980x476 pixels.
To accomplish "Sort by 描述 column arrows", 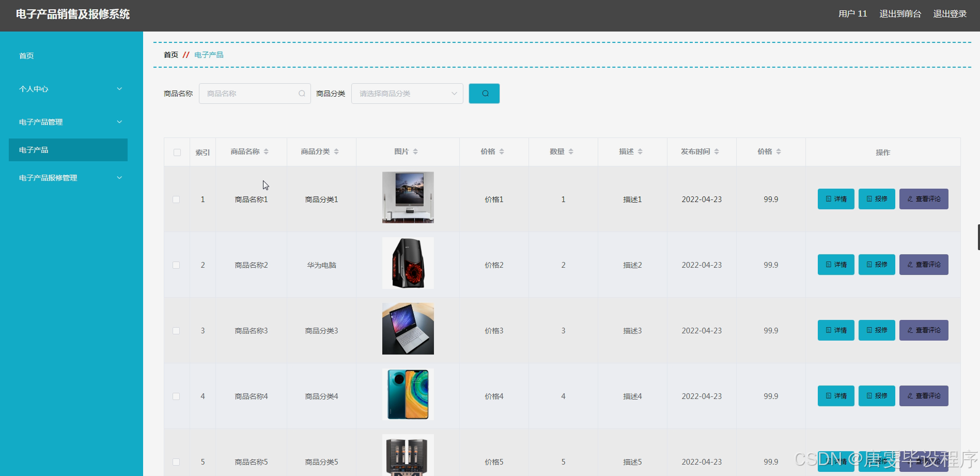I will [x=640, y=151].
